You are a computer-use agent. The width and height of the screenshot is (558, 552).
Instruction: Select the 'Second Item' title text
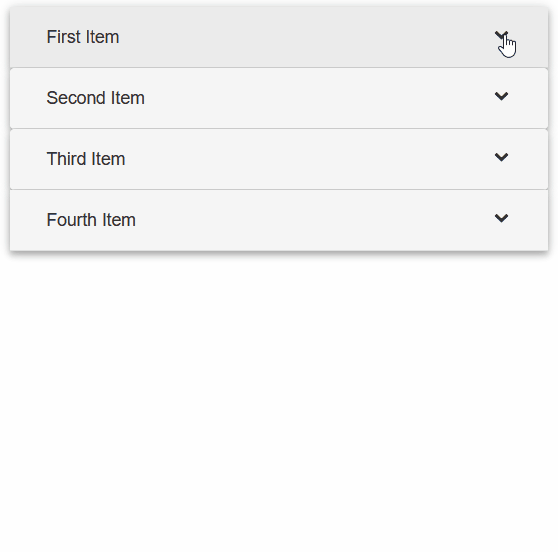click(95, 98)
